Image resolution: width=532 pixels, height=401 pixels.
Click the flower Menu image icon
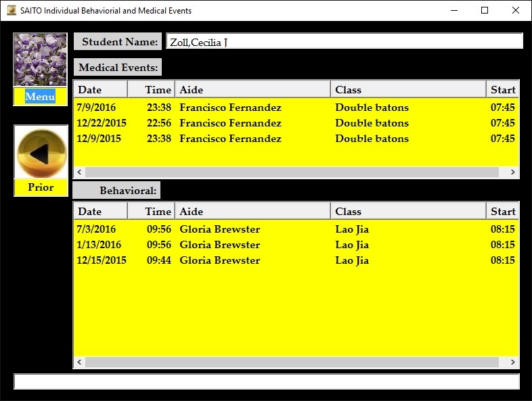(x=40, y=60)
